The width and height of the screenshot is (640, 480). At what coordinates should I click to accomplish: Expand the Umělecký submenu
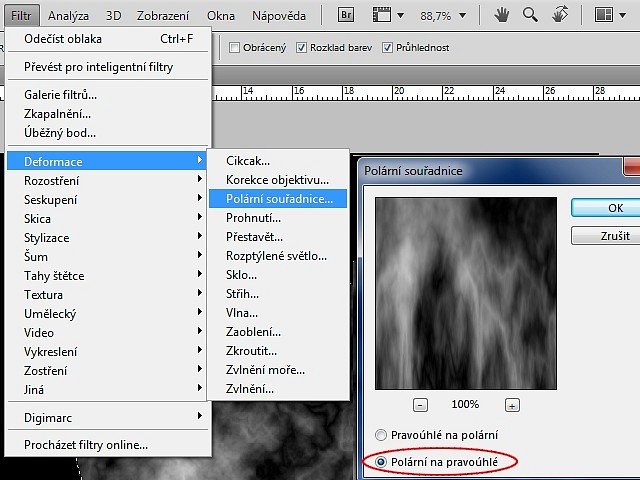coord(109,313)
